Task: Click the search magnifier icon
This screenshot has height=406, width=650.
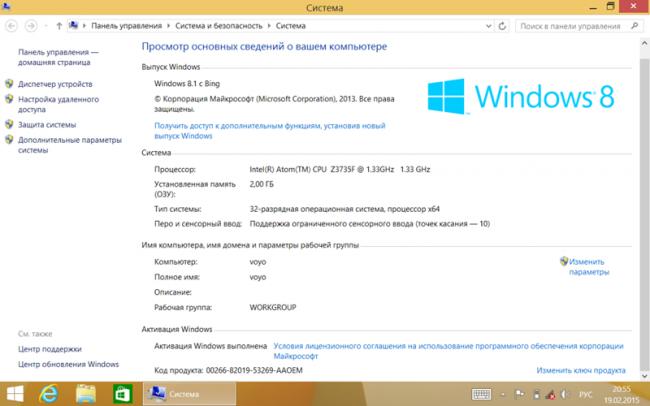Action: pos(634,26)
